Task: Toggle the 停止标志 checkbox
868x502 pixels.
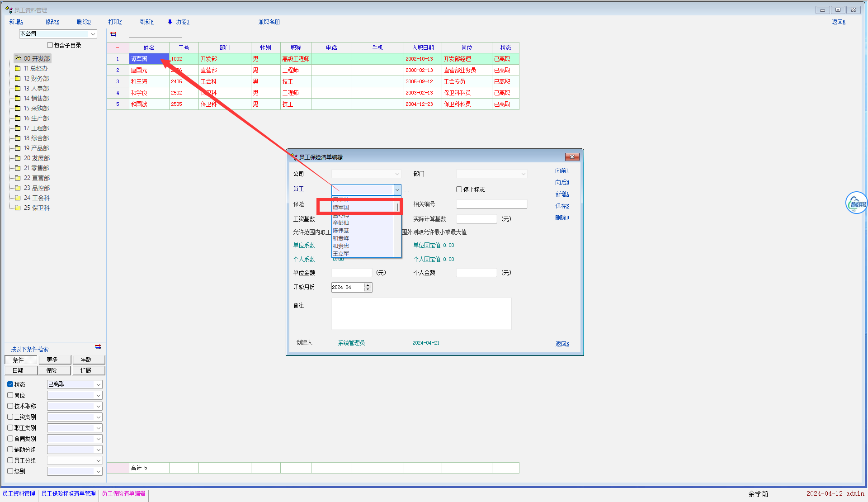Action: 459,189
